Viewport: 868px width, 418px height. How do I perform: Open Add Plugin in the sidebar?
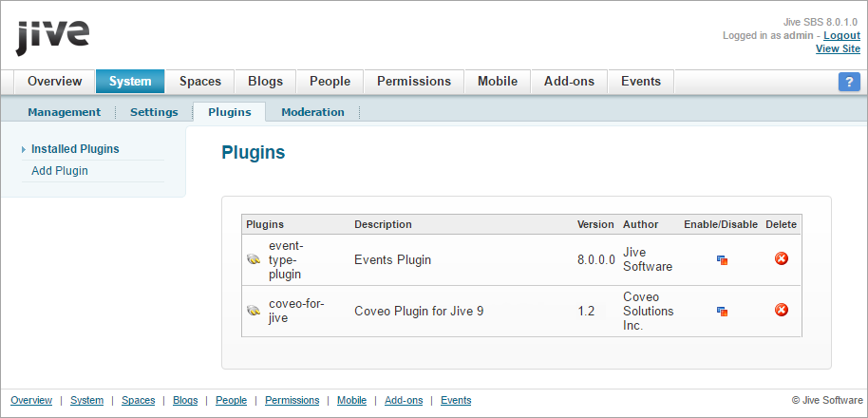click(x=60, y=171)
